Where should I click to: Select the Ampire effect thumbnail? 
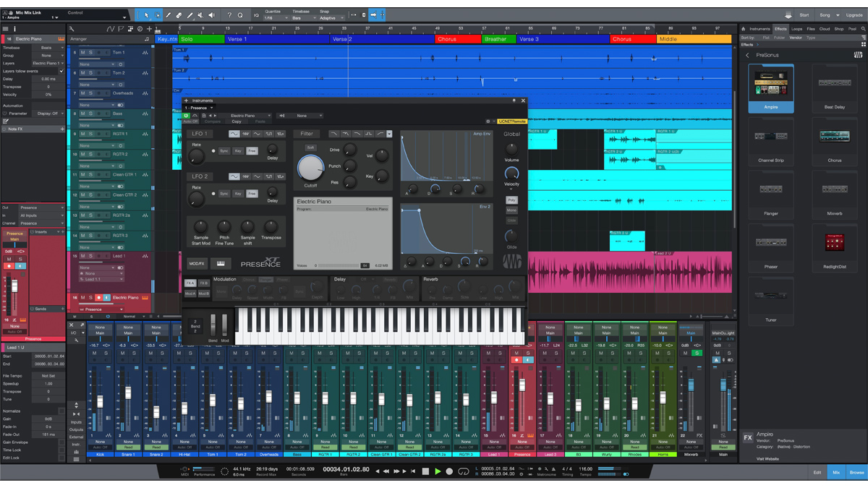click(771, 88)
